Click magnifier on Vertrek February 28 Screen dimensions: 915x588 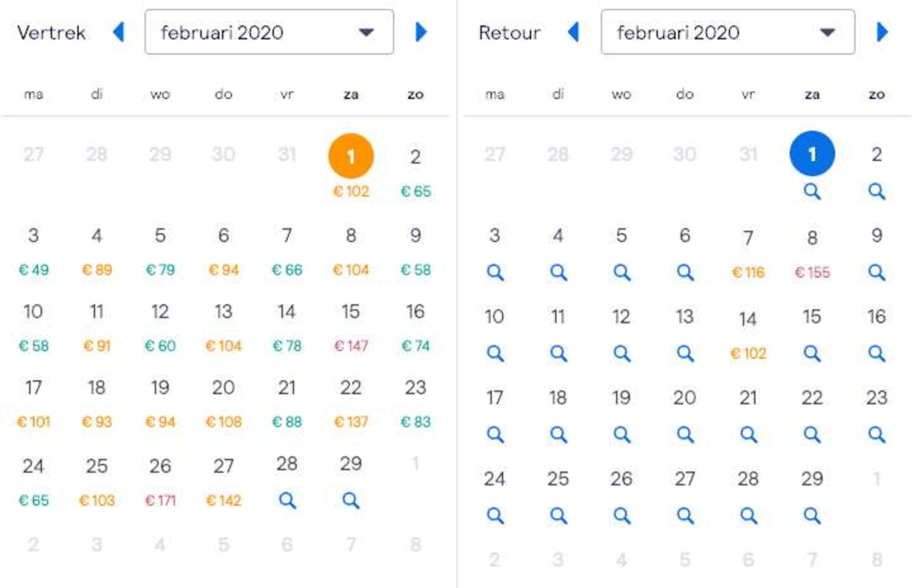coord(287,500)
